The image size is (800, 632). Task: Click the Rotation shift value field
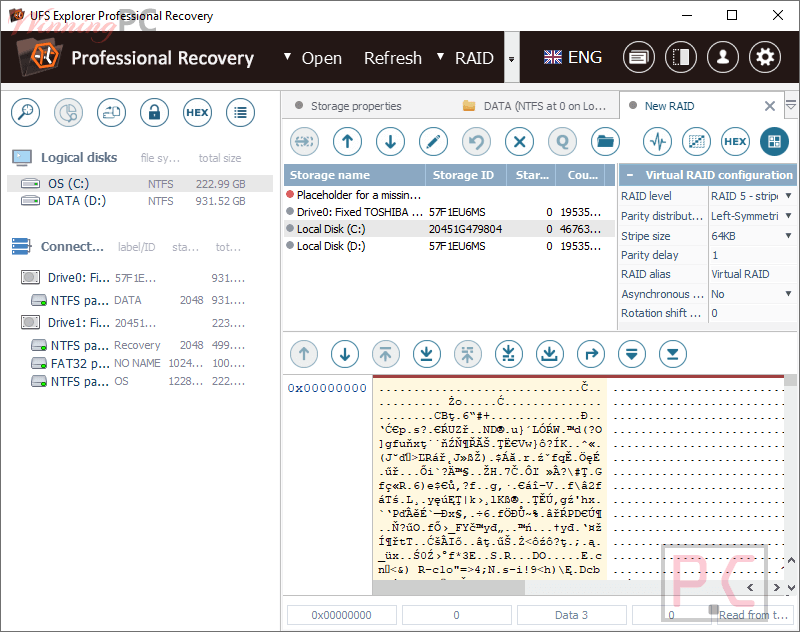752,313
